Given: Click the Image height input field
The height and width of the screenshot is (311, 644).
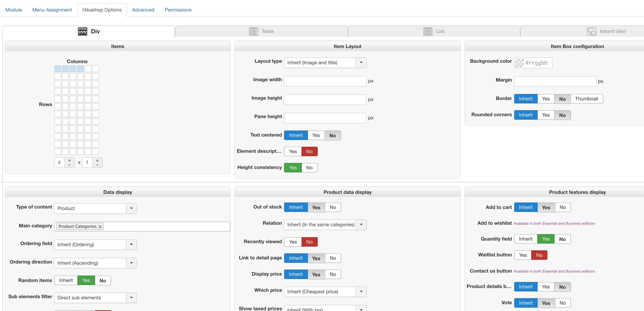Looking at the screenshot, I should point(325,99).
